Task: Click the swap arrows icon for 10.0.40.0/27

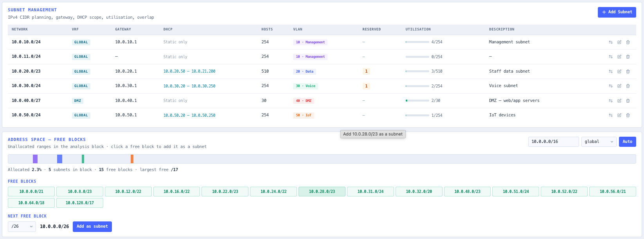Action: click(x=610, y=101)
